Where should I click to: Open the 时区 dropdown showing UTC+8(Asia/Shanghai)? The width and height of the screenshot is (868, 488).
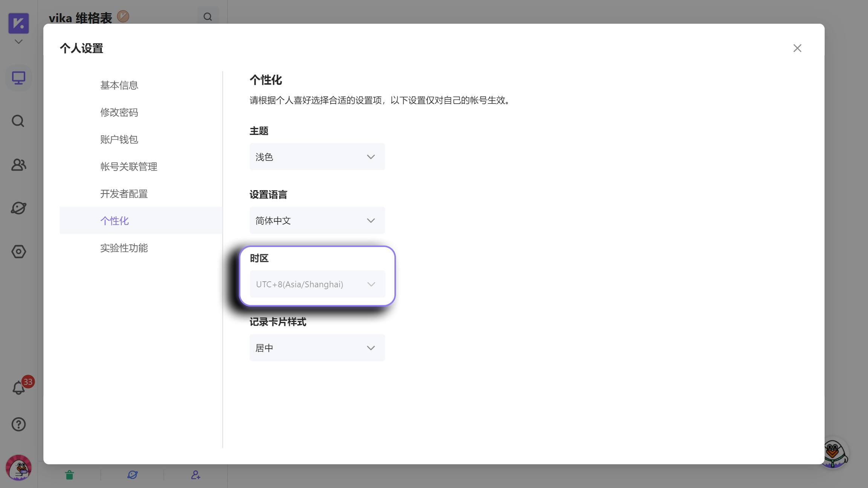[317, 284]
